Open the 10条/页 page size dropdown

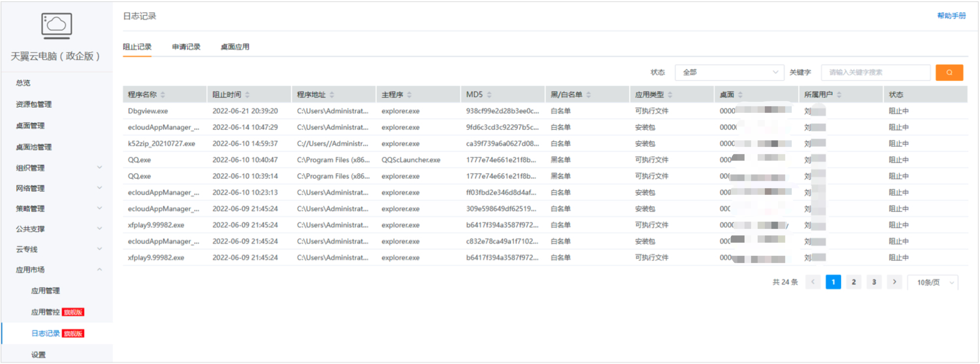933,282
